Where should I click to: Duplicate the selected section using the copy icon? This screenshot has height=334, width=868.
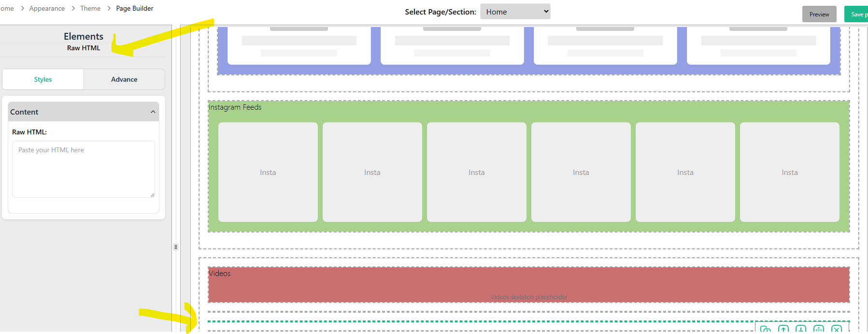click(766, 329)
